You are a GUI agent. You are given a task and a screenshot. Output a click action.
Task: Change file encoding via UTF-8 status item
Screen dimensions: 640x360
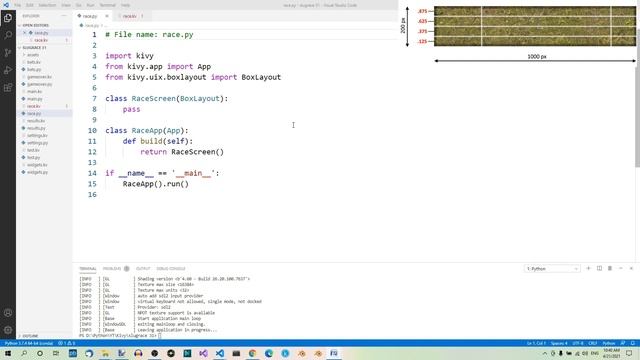(x=578, y=343)
